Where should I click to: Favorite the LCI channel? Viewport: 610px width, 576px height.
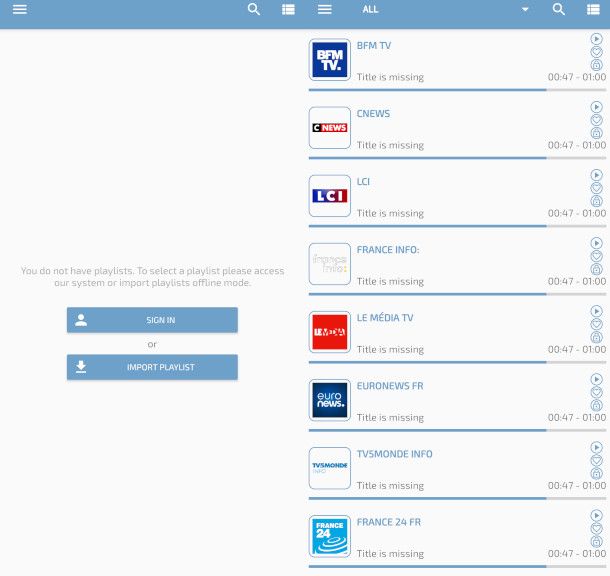(x=596, y=188)
